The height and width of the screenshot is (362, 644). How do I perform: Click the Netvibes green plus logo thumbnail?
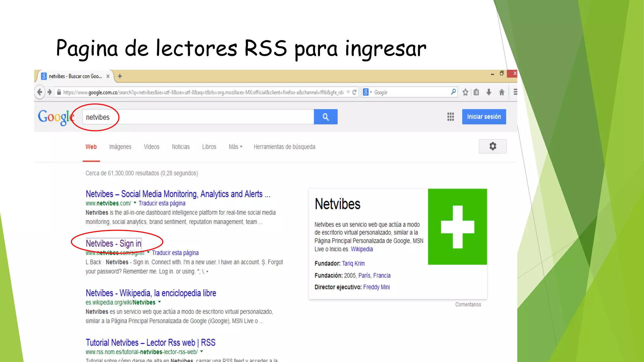click(x=457, y=227)
